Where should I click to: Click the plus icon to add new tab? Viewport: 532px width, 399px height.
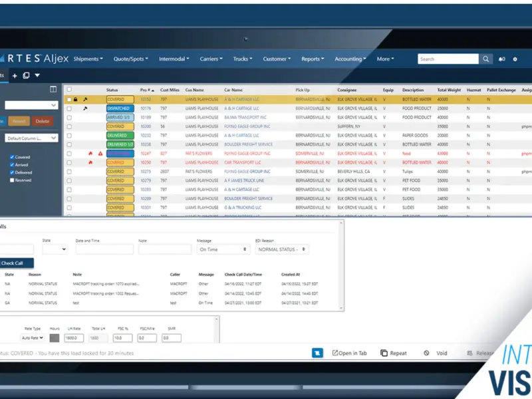pyautogui.click(x=15, y=76)
